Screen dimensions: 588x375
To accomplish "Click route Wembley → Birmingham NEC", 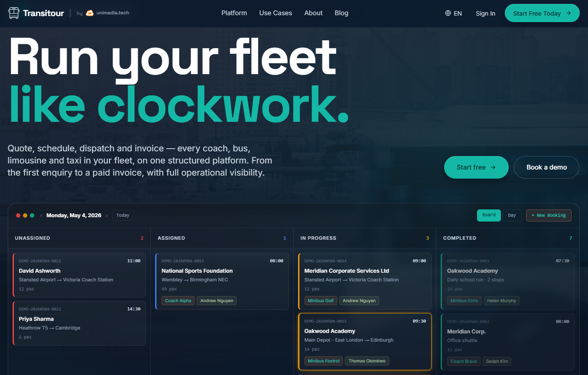I will pos(195,280).
